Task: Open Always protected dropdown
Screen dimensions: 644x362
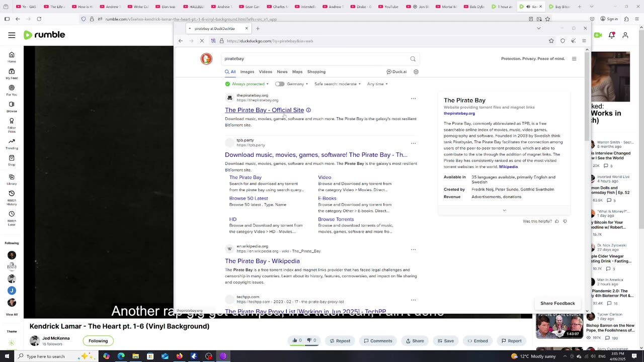Action: point(247,84)
